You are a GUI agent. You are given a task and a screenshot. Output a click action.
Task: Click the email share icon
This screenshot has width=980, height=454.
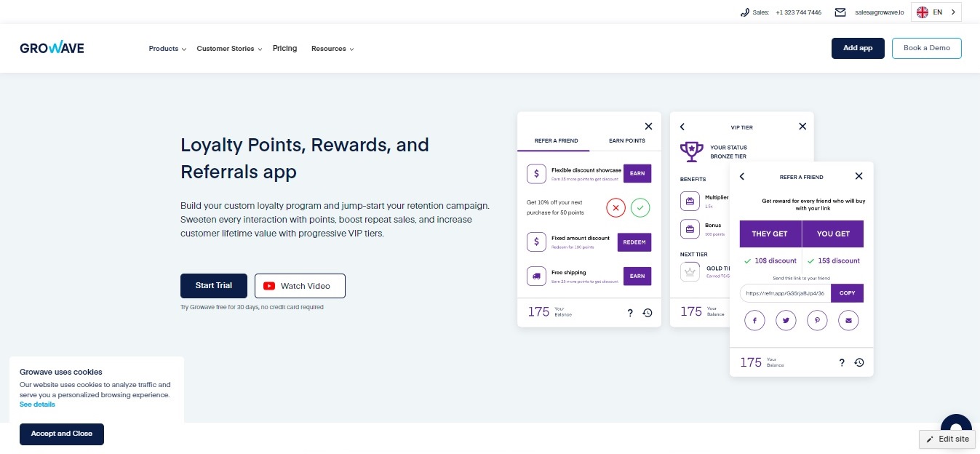pyautogui.click(x=848, y=320)
